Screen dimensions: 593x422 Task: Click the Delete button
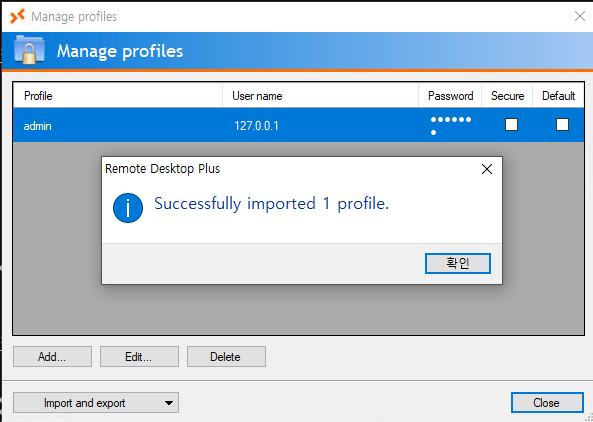(226, 357)
